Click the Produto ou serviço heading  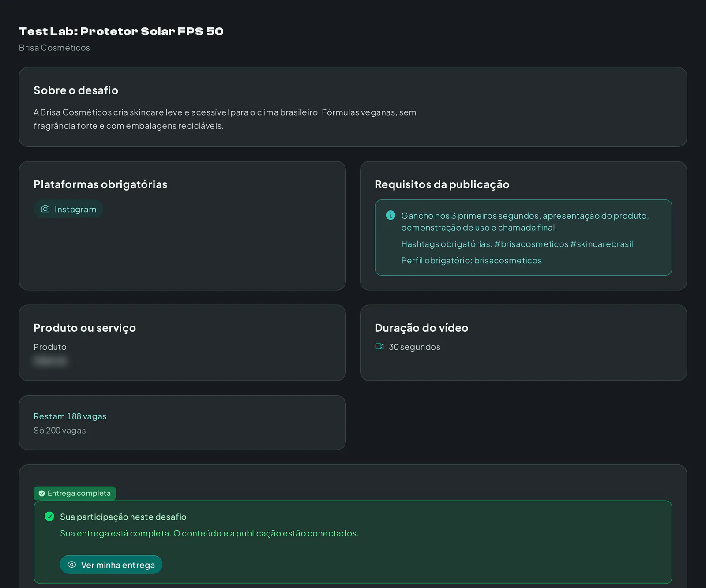tap(85, 328)
